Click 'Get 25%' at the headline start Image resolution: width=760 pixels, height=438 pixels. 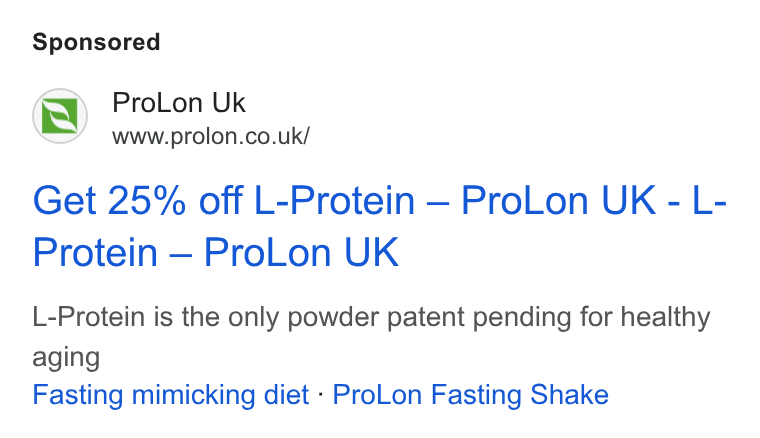[x=109, y=201]
